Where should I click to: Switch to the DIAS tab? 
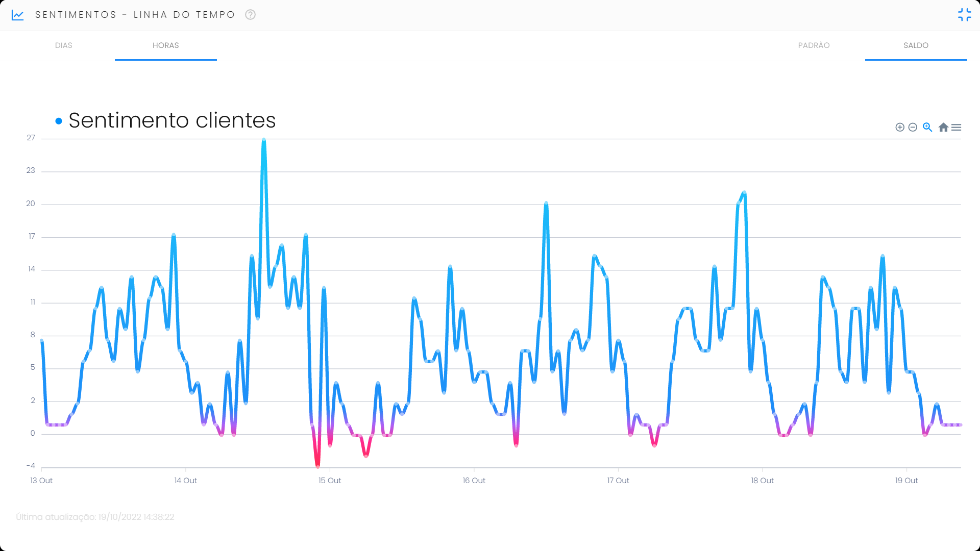click(64, 45)
